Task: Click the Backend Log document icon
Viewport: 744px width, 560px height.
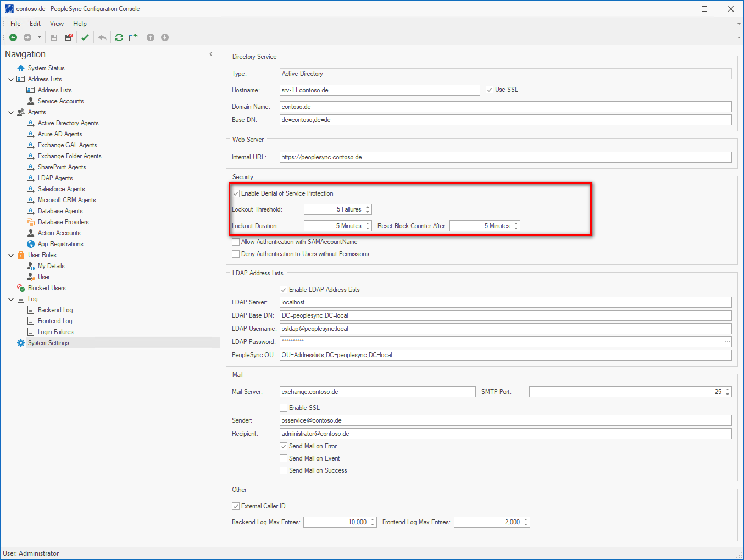Action: 31,310
